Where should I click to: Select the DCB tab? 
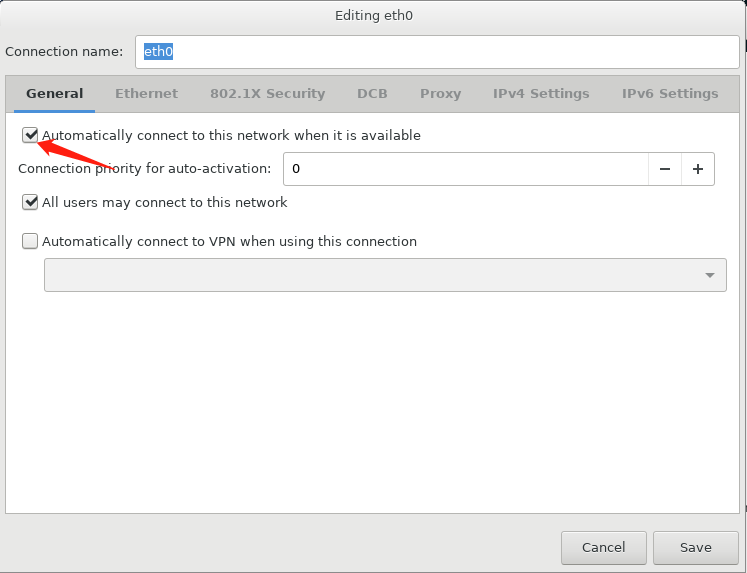(372, 94)
